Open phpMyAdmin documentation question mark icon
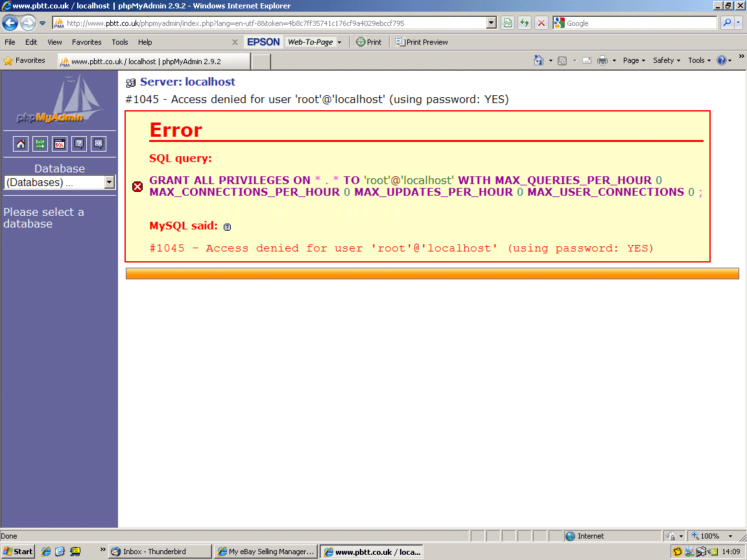The image size is (747, 560). (79, 144)
